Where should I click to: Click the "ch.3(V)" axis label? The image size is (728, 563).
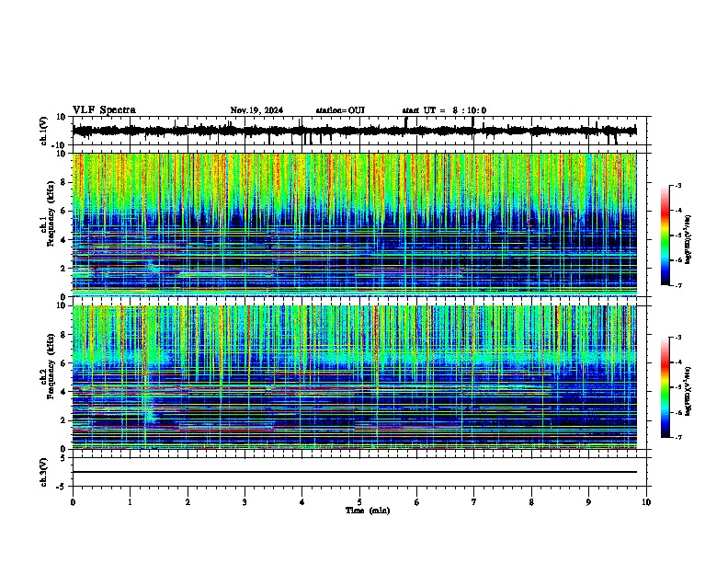pos(44,473)
